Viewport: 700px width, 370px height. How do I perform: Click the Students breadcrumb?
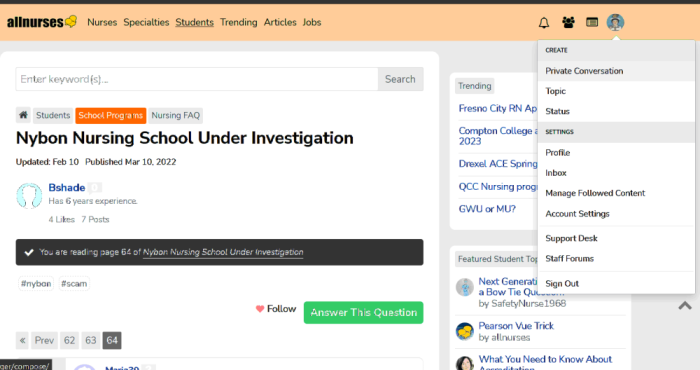pyautogui.click(x=53, y=115)
